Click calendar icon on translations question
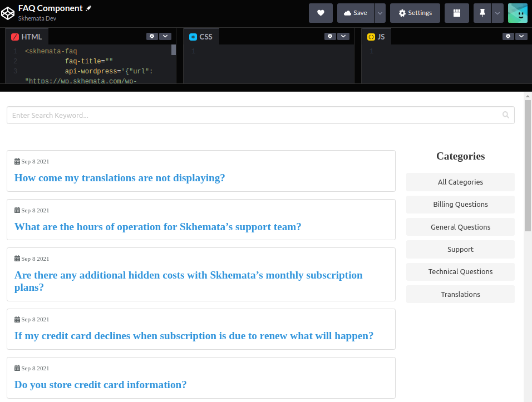This screenshot has width=532, height=402. point(17,161)
